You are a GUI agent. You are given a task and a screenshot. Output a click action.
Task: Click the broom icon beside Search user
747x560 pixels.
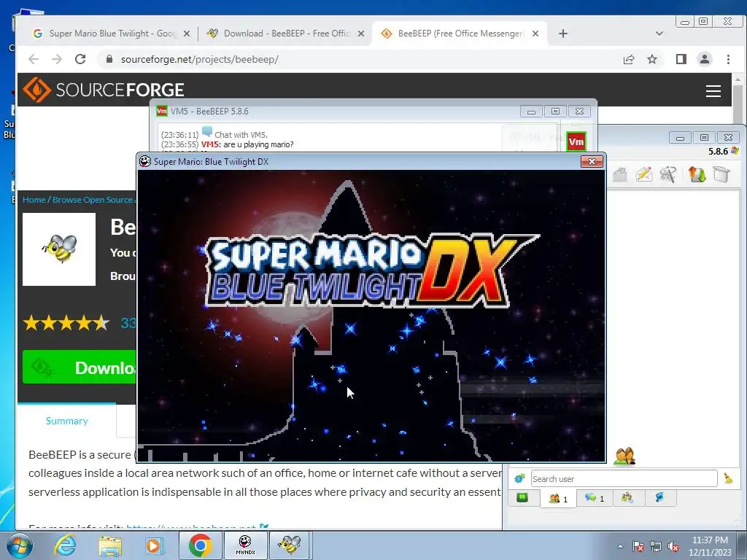pyautogui.click(x=728, y=478)
